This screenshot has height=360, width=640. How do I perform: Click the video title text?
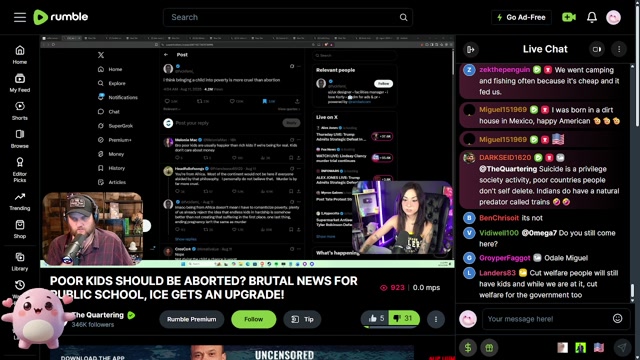pyautogui.click(x=204, y=288)
